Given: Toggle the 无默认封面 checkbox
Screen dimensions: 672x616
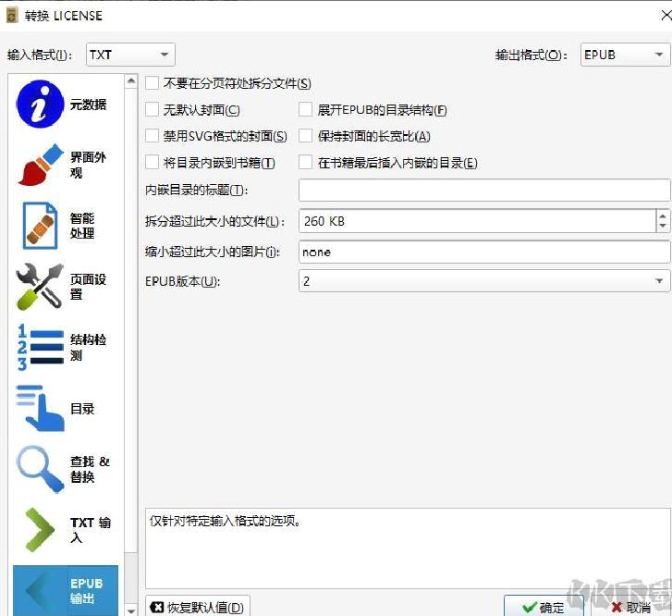Looking at the screenshot, I should pyautogui.click(x=152, y=109).
